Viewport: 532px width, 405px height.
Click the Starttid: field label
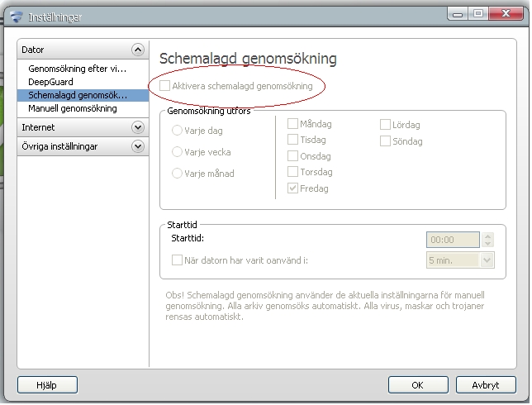[188, 238]
